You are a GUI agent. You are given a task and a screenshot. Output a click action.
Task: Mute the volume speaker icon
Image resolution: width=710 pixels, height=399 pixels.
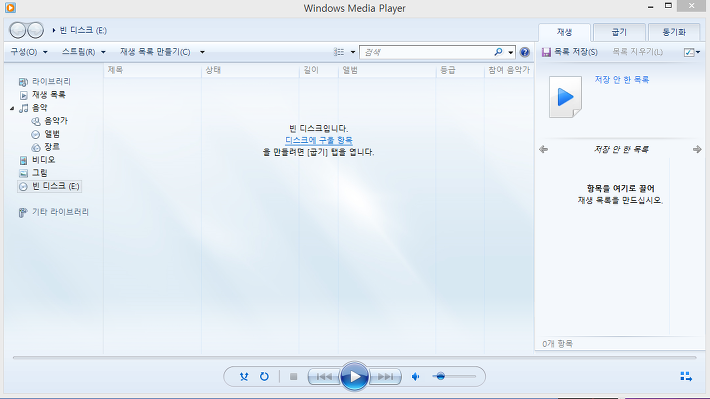416,376
